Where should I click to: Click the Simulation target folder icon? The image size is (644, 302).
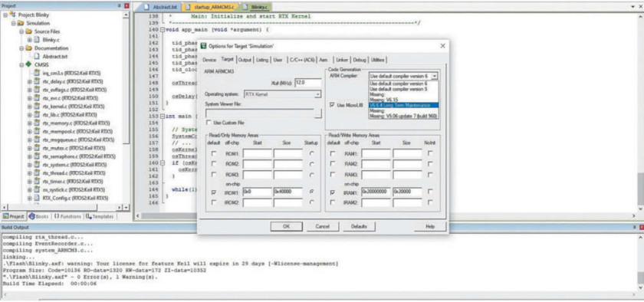point(21,23)
